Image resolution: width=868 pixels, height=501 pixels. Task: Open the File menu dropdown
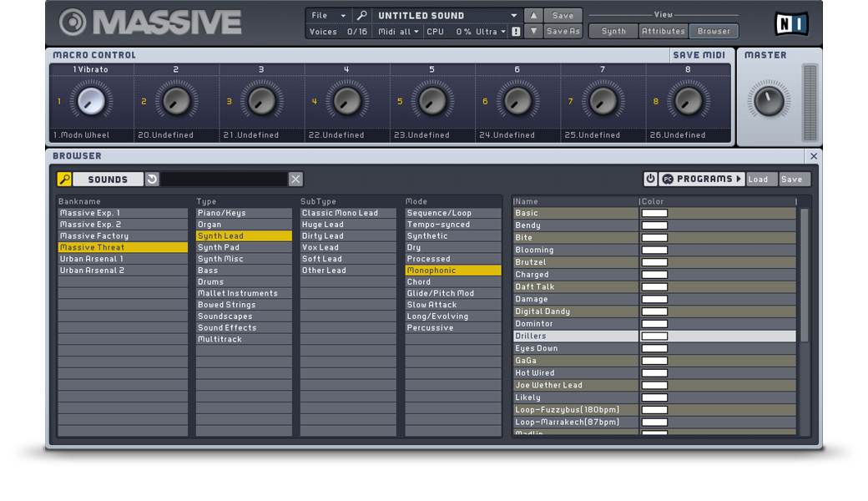coord(328,16)
